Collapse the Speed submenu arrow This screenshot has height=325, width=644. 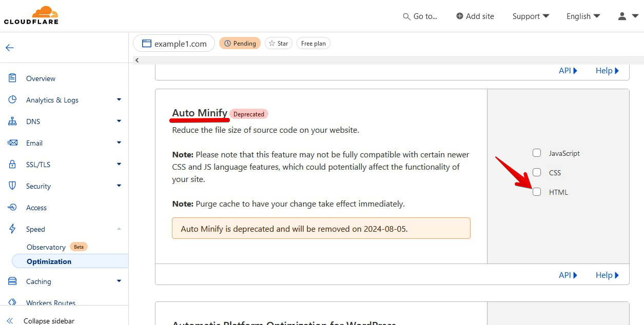coord(119,229)
